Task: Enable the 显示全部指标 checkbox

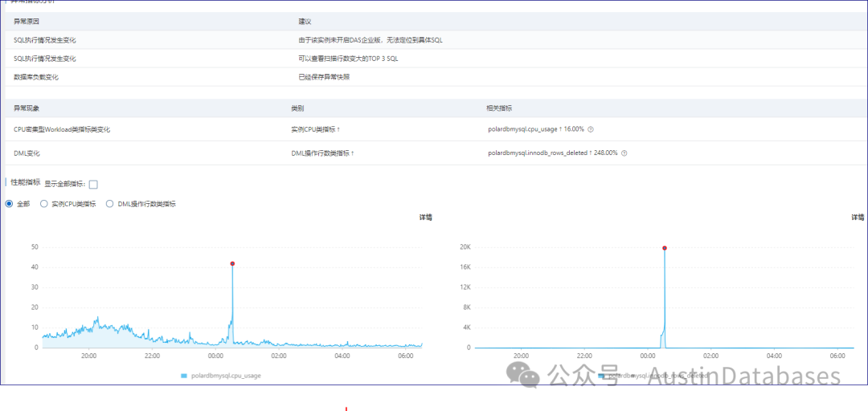Action: tap(93, 184)
